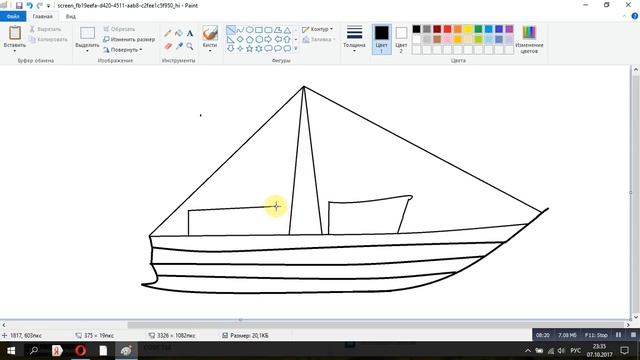This screenshot has width=640, height=360.
Task: Pause the screen recorder
Action: click(619, 335)
